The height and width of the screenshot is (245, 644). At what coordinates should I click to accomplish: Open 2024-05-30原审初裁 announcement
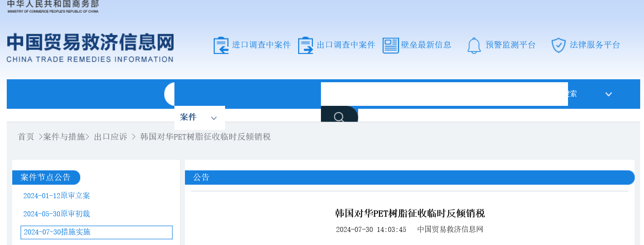[x=57, y=214]
